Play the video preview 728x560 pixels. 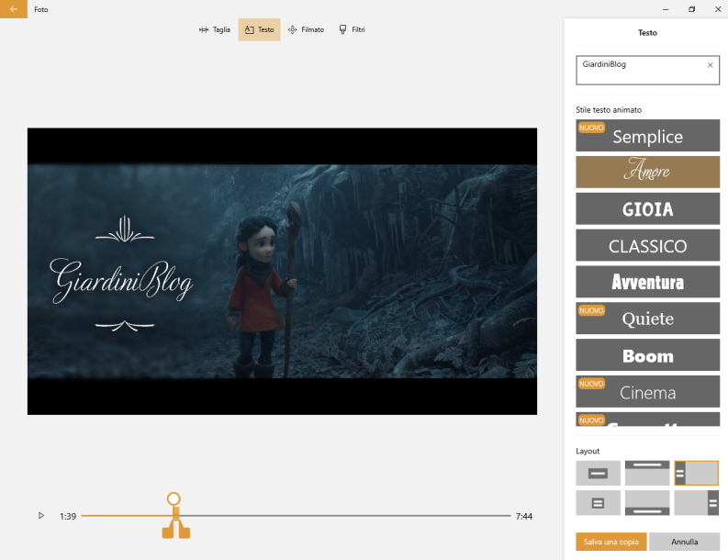click(x=41, y=515)
